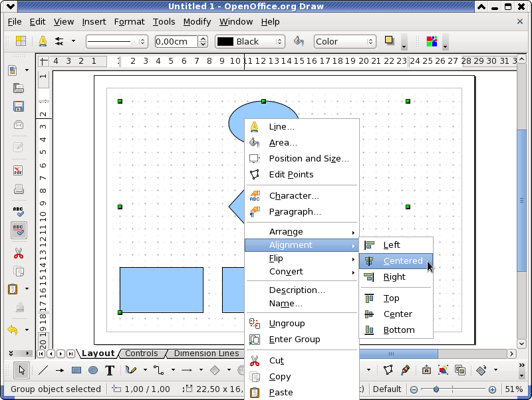The height and width of the screenshot is (400, 532).
Task: Toggle the Glue Points icon in bottom toolbar
Action: click(x=405, y=370)
